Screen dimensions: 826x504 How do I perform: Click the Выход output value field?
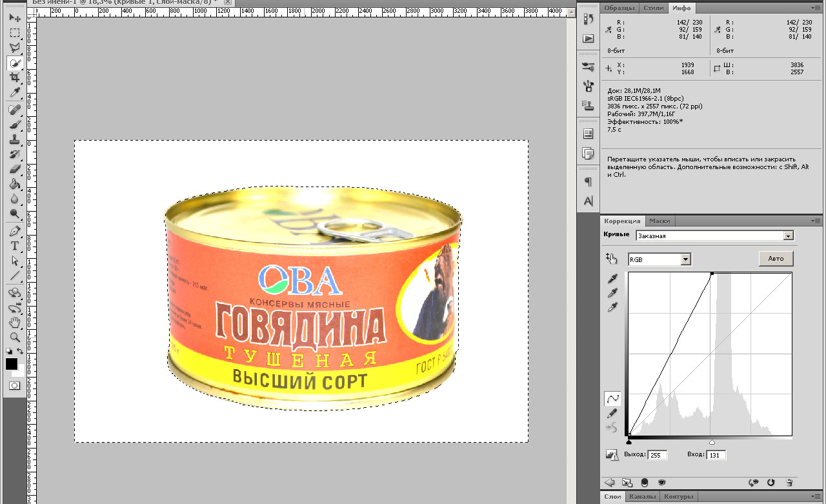click(x=657, y=455)
